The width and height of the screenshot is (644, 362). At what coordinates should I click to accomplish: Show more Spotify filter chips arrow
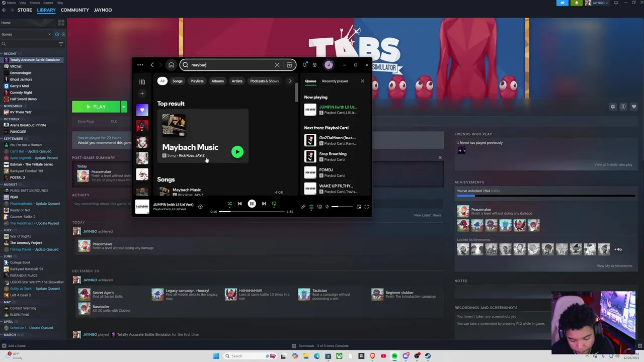290,81
